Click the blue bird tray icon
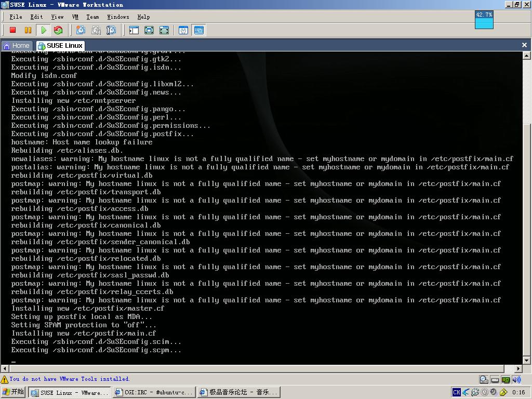 point(466,392)
